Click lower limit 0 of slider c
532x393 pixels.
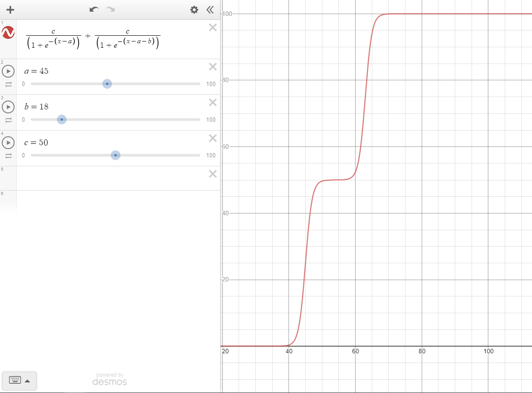tap(23, 155)
